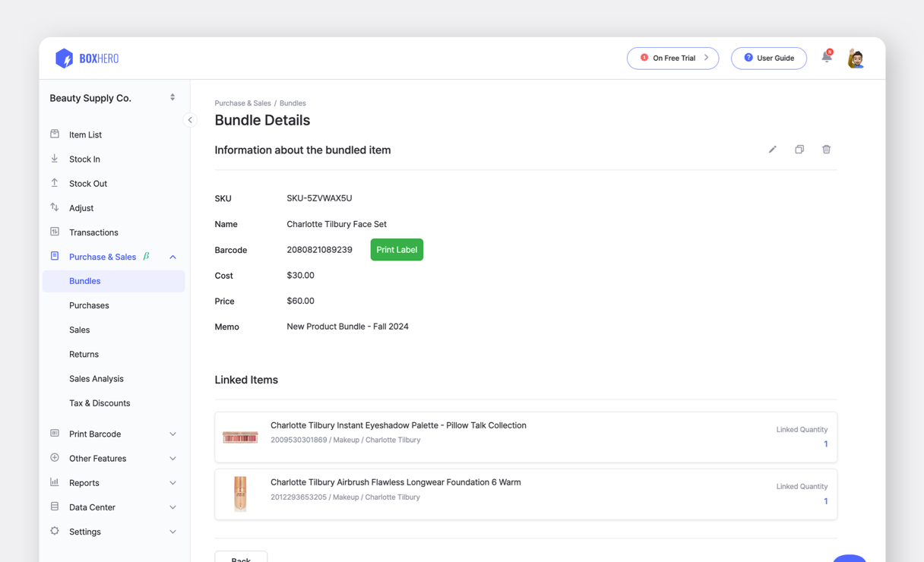924x562 pixels.
Task: Open the User Guide
Action: pos(768,58)
